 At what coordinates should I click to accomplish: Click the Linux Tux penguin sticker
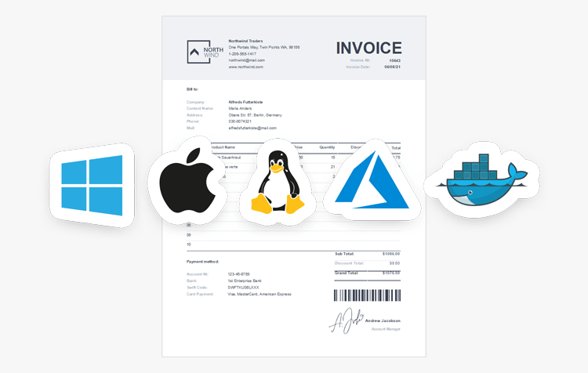278,182
